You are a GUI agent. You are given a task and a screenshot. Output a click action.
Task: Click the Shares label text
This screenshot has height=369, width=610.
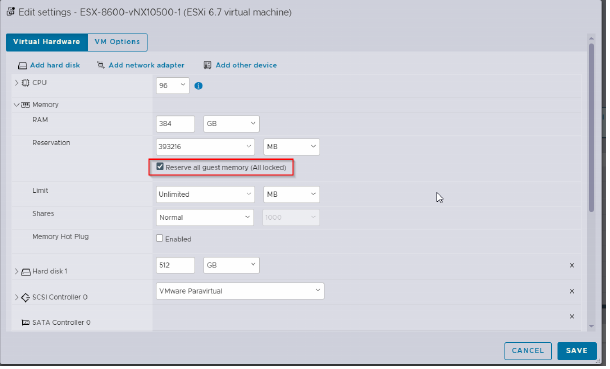(43, 214)
